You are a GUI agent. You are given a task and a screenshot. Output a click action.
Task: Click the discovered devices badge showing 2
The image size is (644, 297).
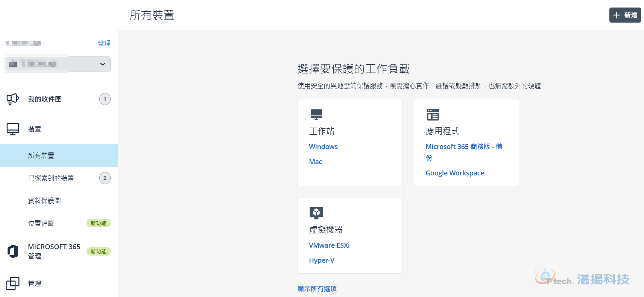(x=105, y=178)
